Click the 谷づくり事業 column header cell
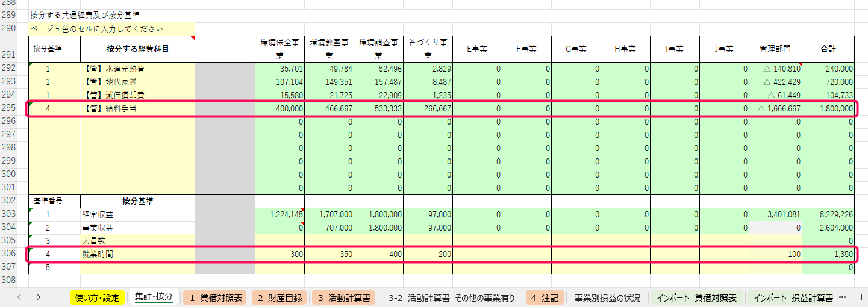The height and width of the screenshot is (307, 868). click(428, 49)
